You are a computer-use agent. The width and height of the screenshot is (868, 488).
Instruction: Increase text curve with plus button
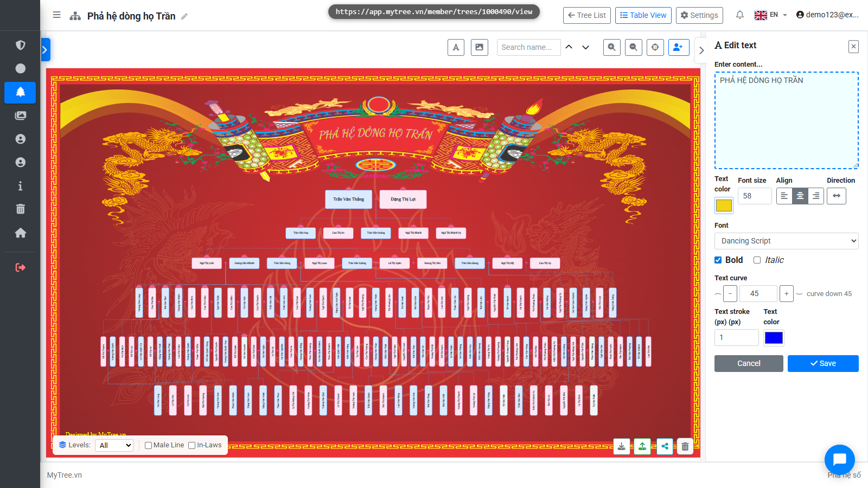click(x=787, y=294)
